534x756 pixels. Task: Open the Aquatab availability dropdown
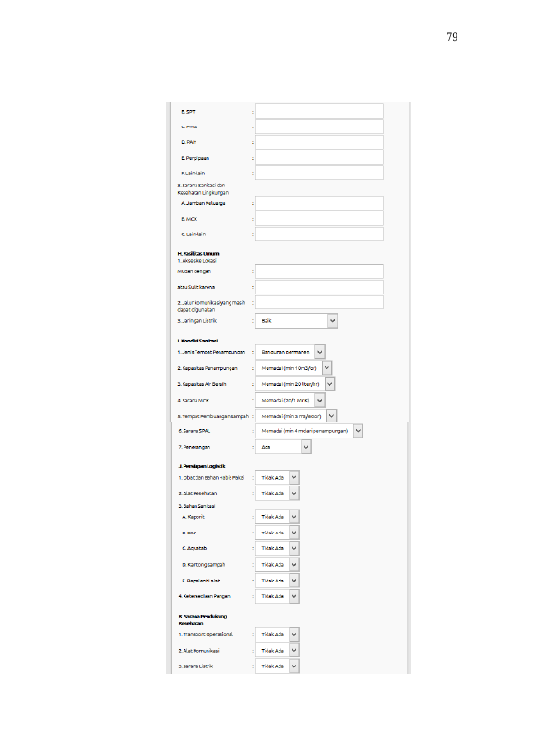(278, 548)
